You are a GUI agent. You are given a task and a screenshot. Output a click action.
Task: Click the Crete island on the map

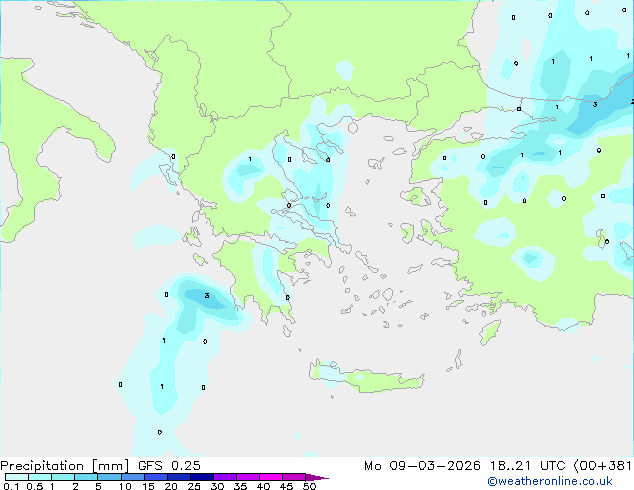367,376
